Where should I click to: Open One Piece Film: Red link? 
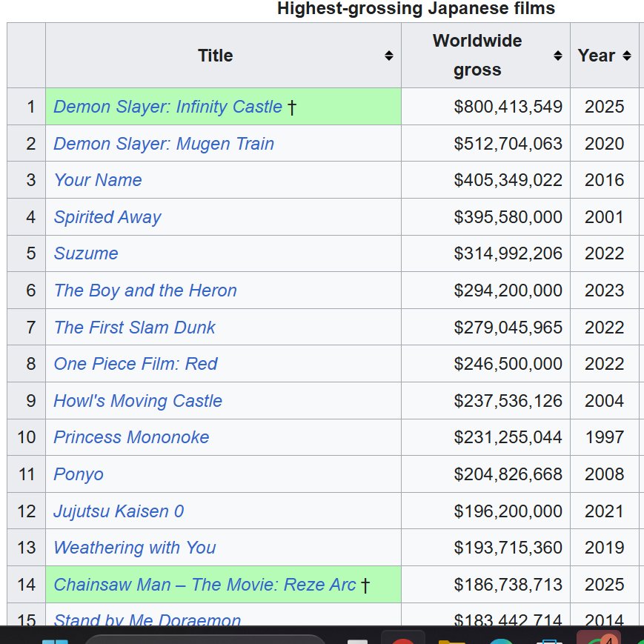[136, 364]
